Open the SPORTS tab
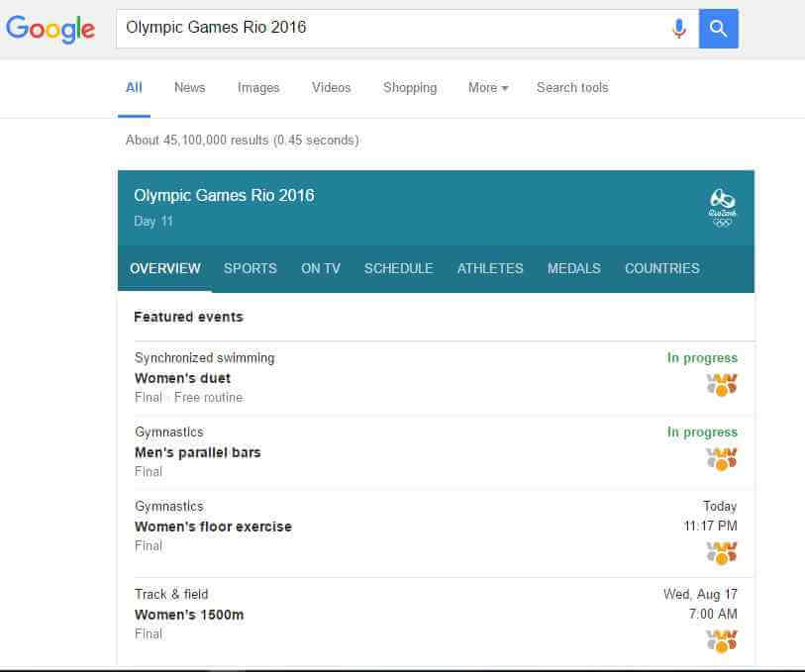This screenshot has height=672, width=805. pyautogui.click(x=251, y=268)
